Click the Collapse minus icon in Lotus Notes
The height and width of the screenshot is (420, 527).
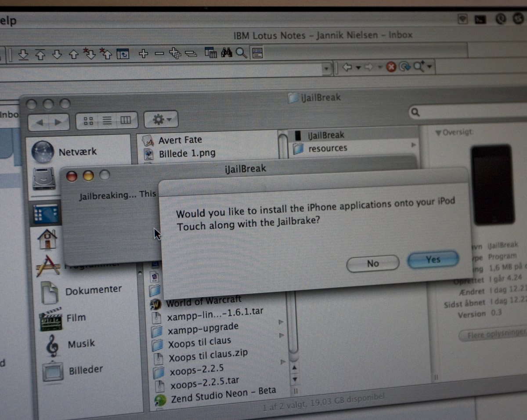click(159, 54)
